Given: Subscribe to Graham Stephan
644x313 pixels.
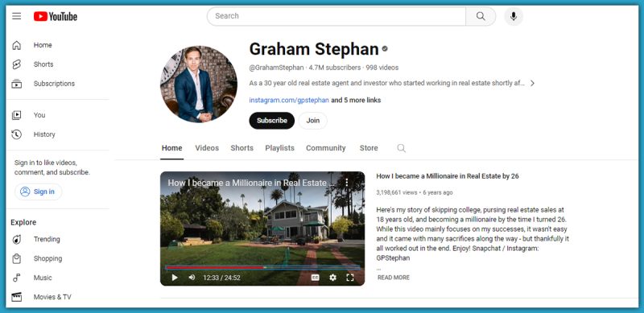Looking at the screenshot, I should [272, 121].
